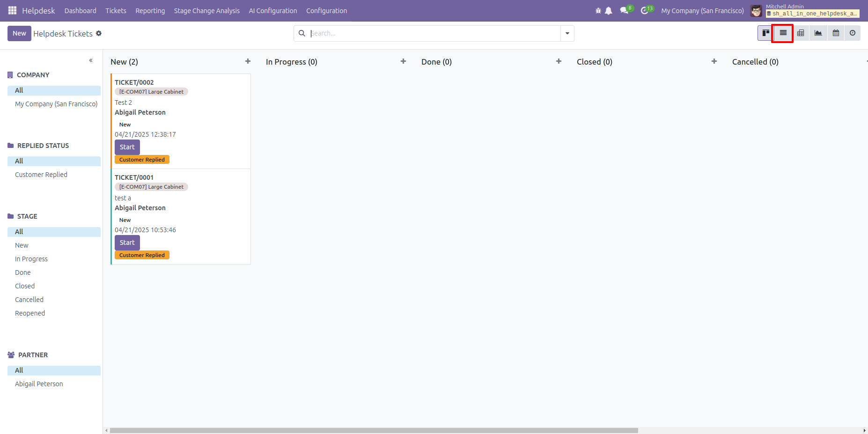Filter by My Company (San Francisco) in sidebar
868x434 pixels.
tap(56, 104)
